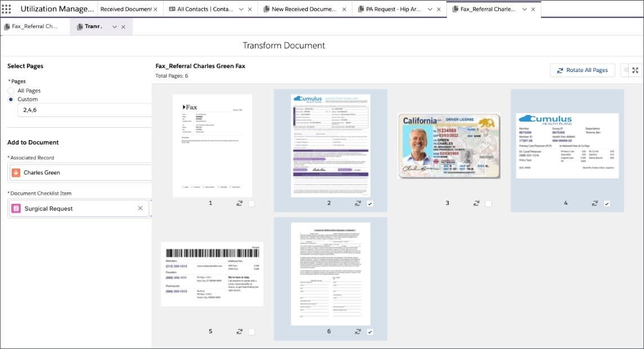Click the Total Pages: 6 text
This screenshot has width=644, height=349.
(x=172, y=76)
